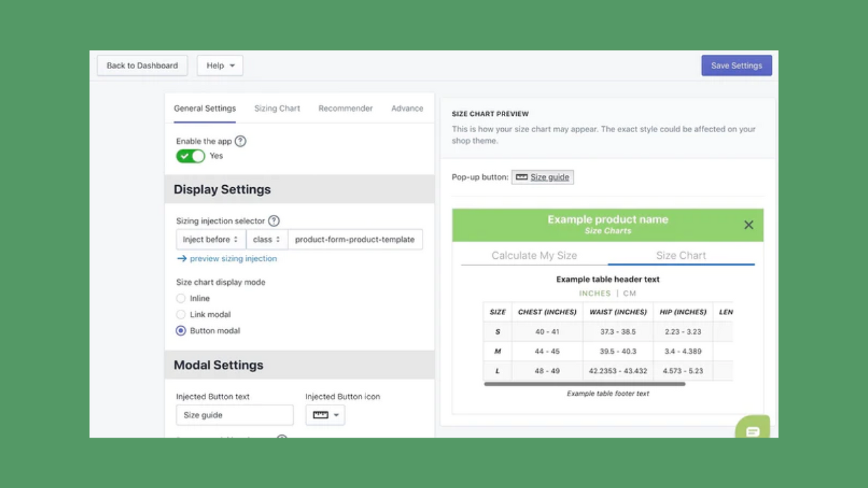Click the size table horizontal scrollbar
Viewport: 868px width, 488px height.
click(x=585, y=384)
